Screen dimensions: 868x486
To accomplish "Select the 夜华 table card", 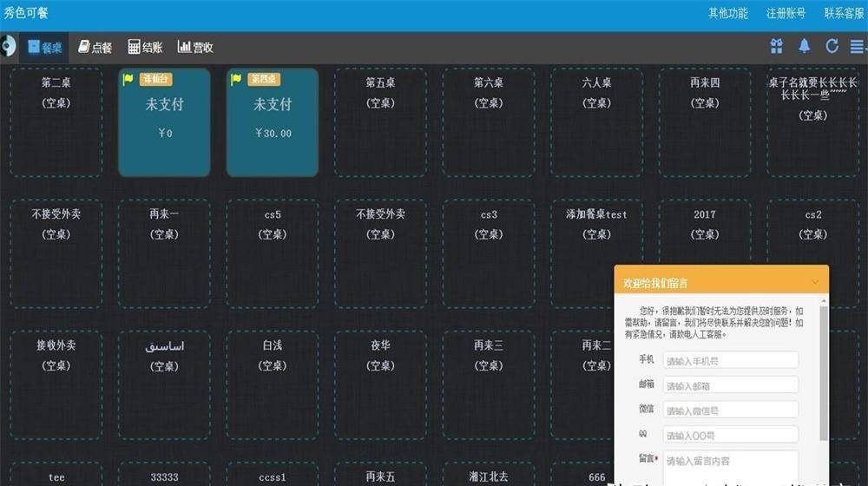I will [x=380, y=384].
